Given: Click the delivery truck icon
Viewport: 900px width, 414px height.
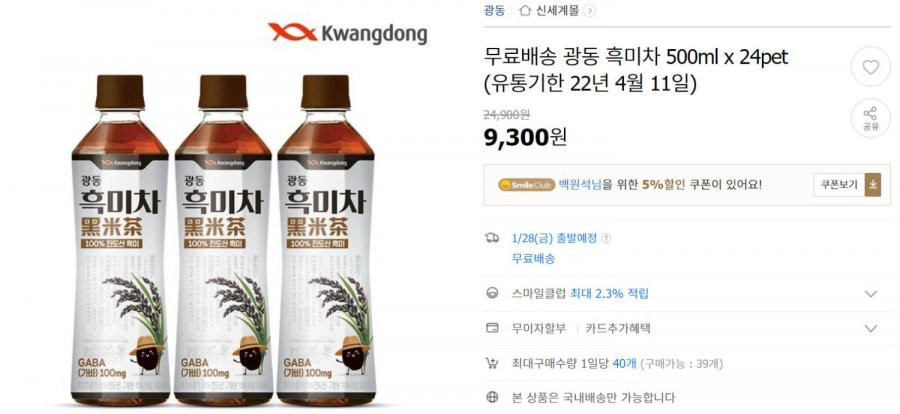Looking at the screenshot, I should coord(492,238).
